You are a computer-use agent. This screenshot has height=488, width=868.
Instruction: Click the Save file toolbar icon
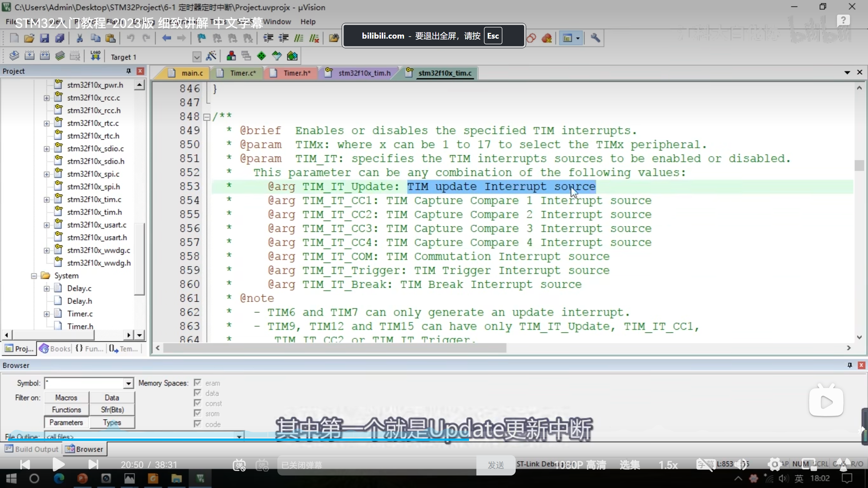click(x=44, y=38)
